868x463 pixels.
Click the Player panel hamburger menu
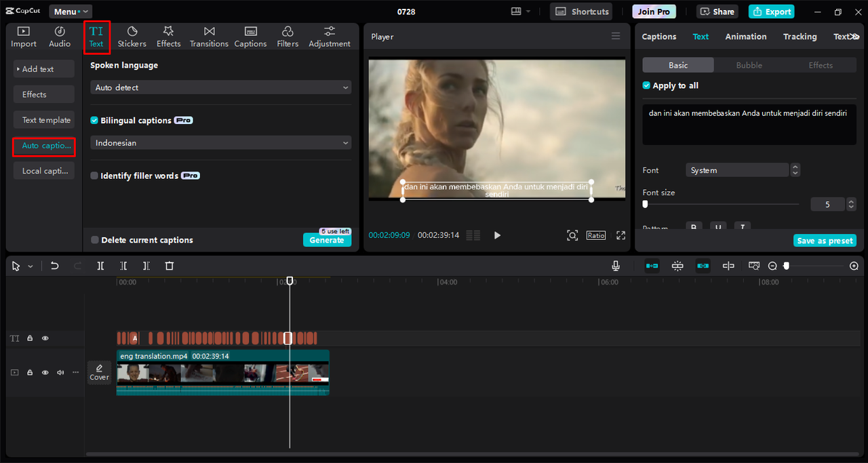tap(616, 36)
